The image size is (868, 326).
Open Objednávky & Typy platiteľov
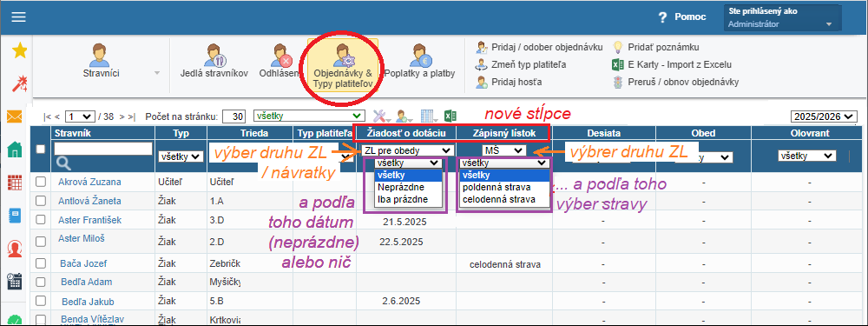click(342, 68)
